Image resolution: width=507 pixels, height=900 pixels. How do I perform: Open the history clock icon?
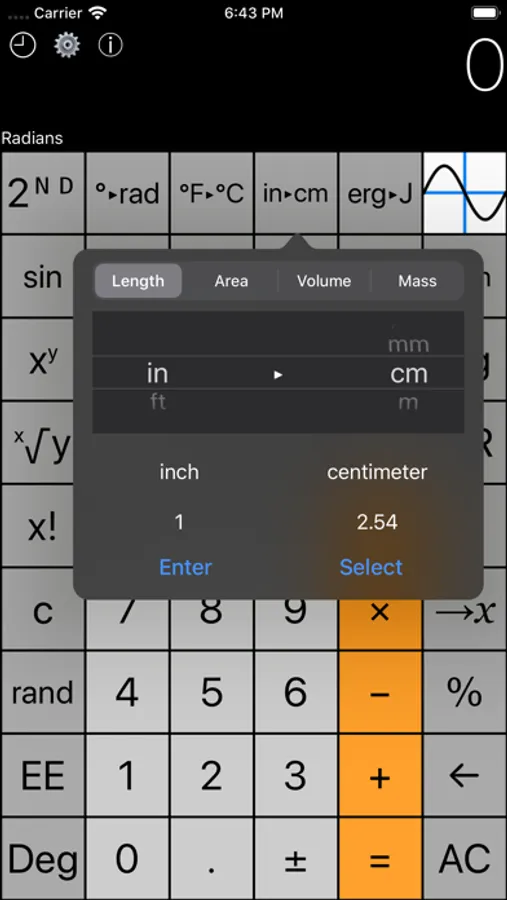click(23, 46)
